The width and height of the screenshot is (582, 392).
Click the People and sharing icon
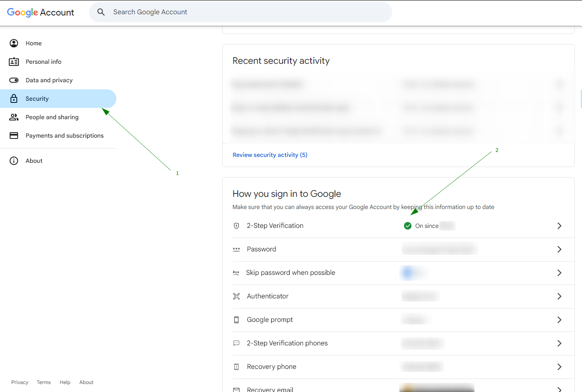[14, 117]
